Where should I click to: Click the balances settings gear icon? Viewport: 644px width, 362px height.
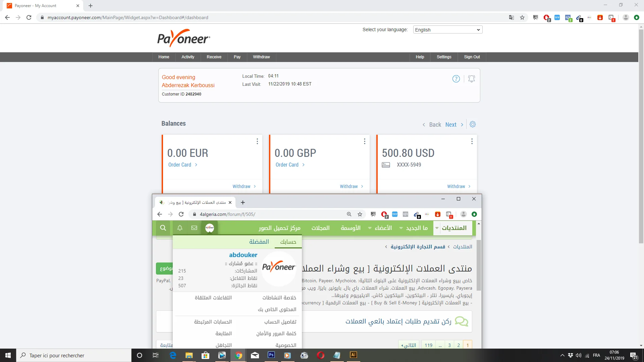473,124
